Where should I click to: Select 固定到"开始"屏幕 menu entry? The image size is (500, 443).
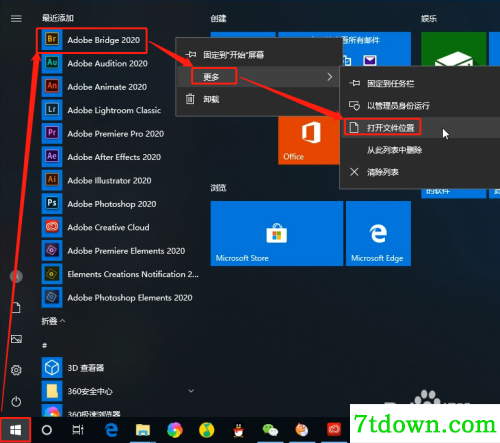pyautogui.click(x=259, y=55)
